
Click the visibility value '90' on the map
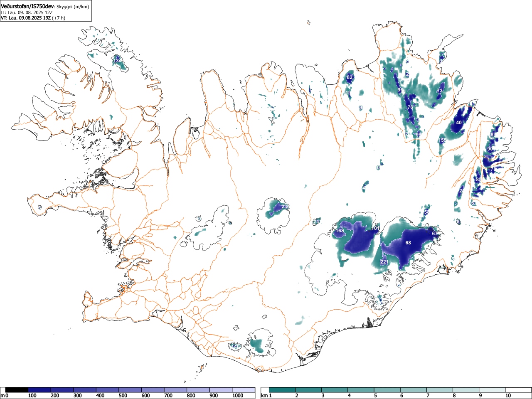[x=490, y=149]
